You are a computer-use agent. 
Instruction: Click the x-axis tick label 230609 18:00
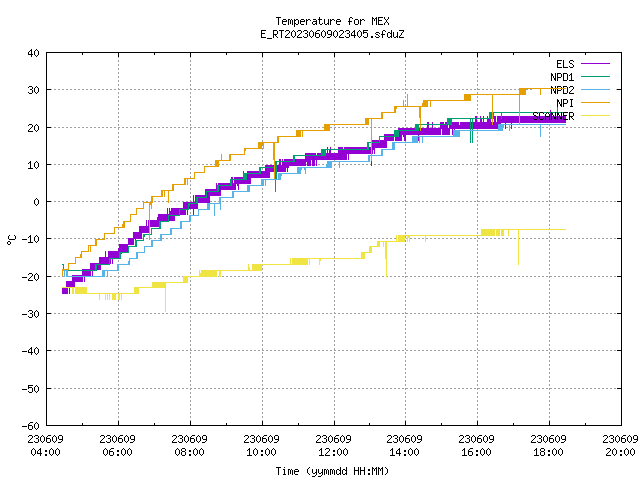point(549,445)
